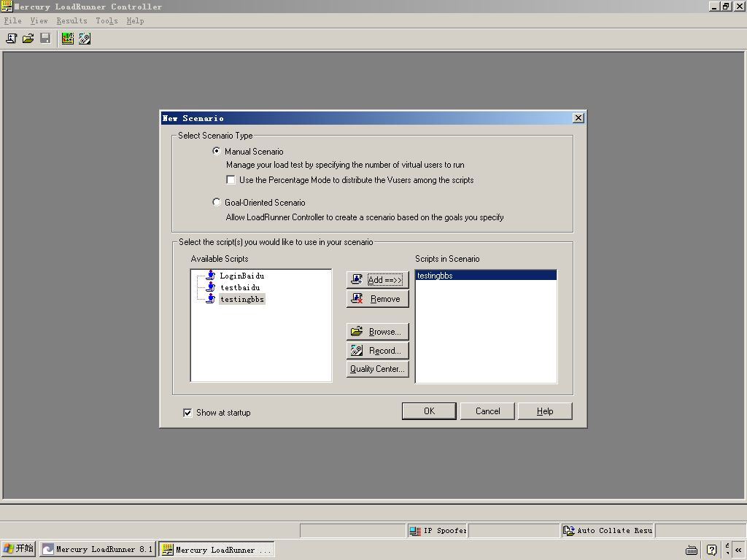The image size is (747, 560).
Task: Click the tray expand chevron arrows
Action: pos(738,550)
